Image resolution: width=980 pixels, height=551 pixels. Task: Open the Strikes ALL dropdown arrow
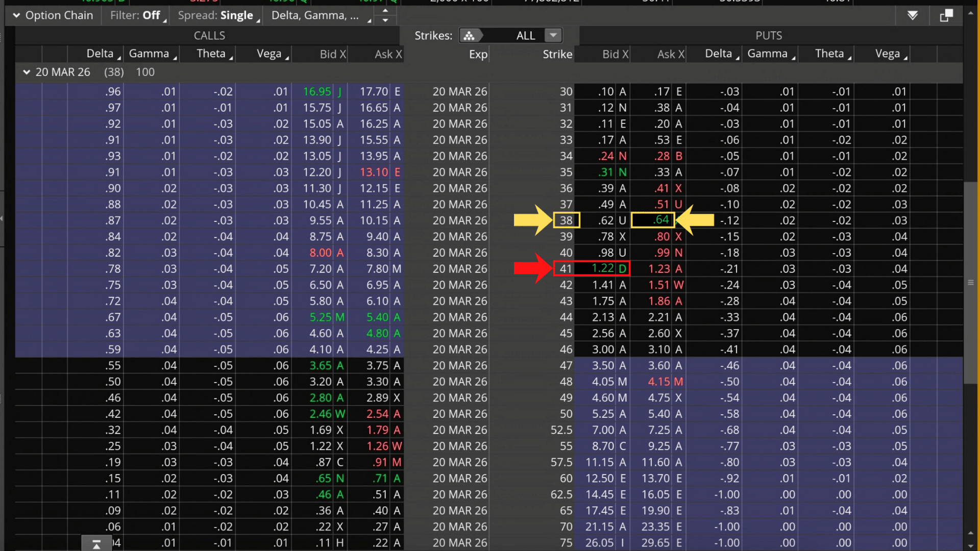click(x=553, y=36)
